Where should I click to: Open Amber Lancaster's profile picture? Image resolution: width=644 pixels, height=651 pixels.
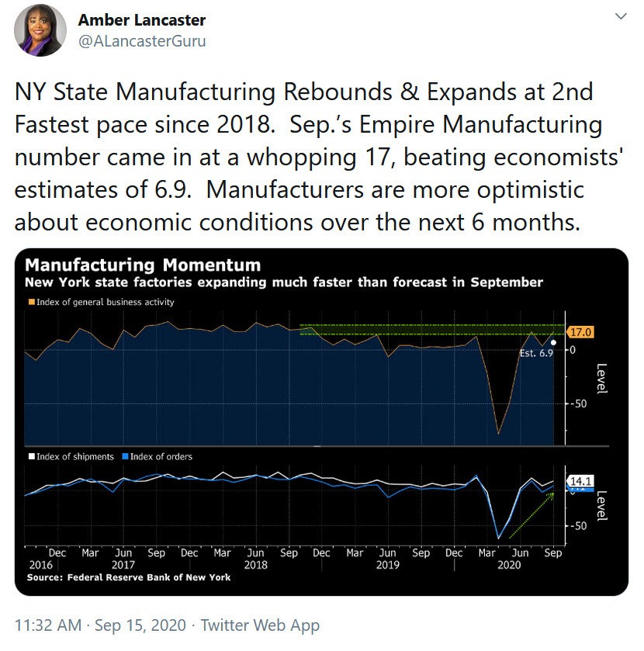click(x=40, y=30)
